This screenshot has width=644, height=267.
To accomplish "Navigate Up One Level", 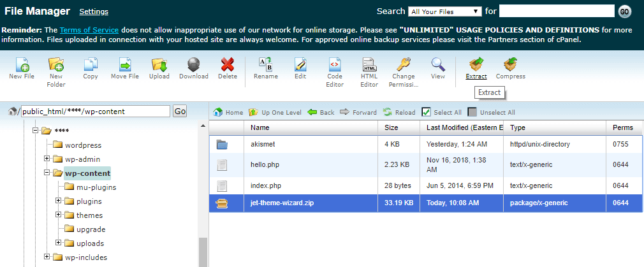I will (275, 112).
